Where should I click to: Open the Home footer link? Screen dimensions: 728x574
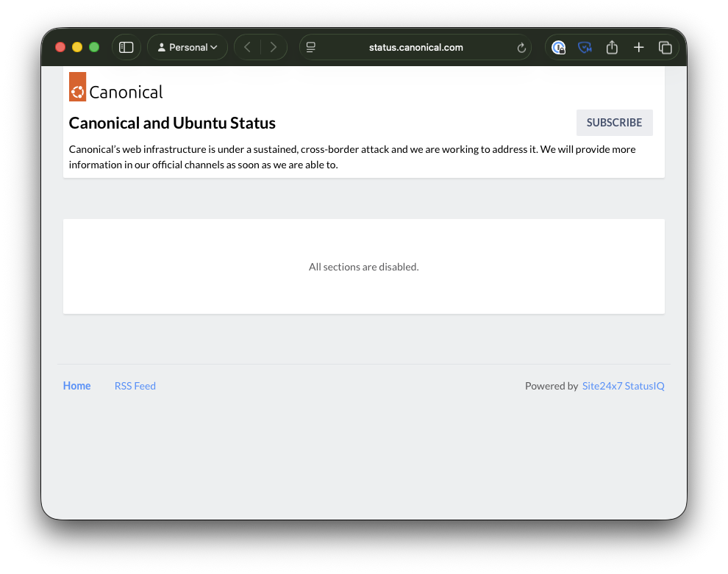coord(77,386)
